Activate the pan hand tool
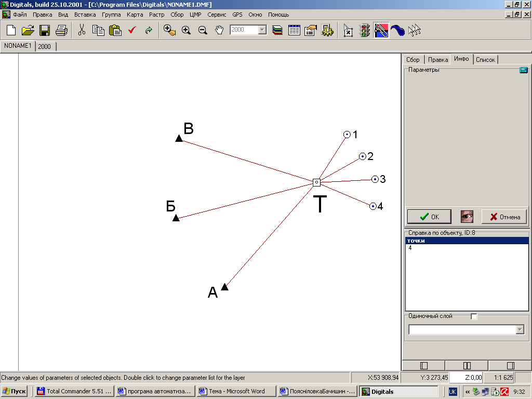 click(x=220, y=30)
